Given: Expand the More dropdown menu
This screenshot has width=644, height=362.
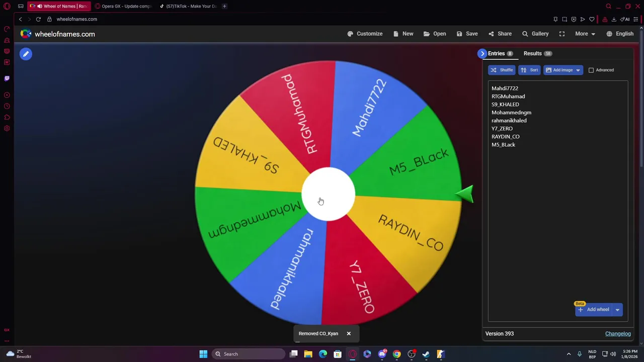Looking at the screenshot, I should (x=585, y=34).
